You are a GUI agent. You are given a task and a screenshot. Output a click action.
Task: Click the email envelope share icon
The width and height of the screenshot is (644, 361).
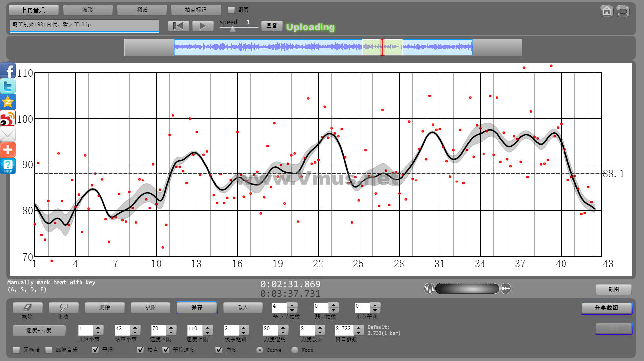click(x=8, y=134)
